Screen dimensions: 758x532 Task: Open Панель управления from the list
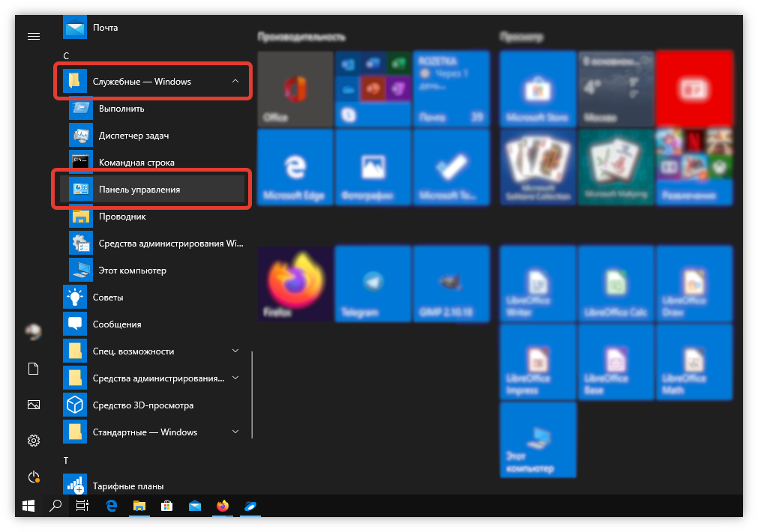coord(139,190)
